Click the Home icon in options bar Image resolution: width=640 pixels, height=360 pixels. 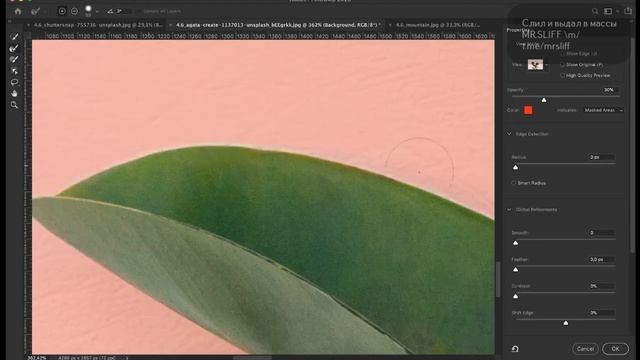18,11
